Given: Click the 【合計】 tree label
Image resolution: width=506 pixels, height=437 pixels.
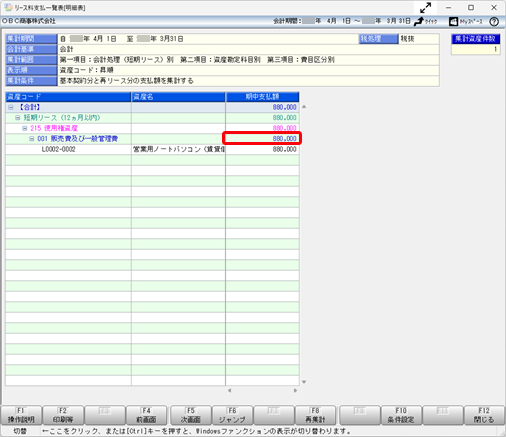Looking at the screenshot, I should [29, 107].
